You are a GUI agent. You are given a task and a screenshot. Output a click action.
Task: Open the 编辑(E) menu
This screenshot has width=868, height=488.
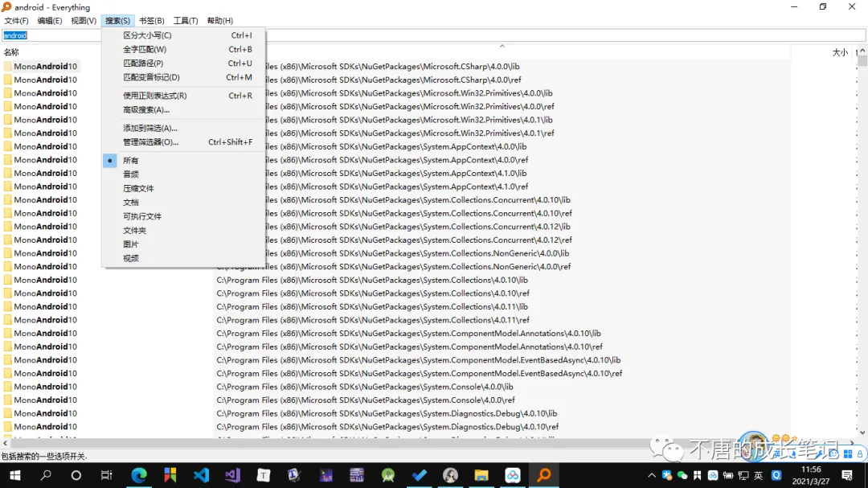click(49, 20)
